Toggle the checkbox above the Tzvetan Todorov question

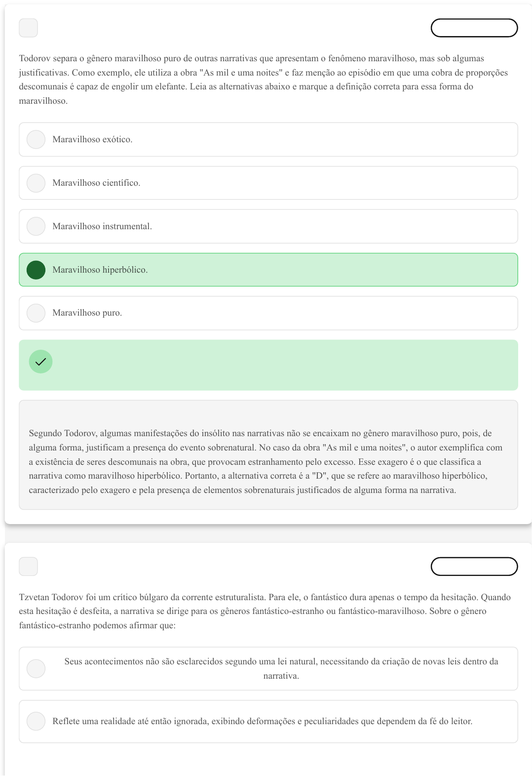coord(28,567)
